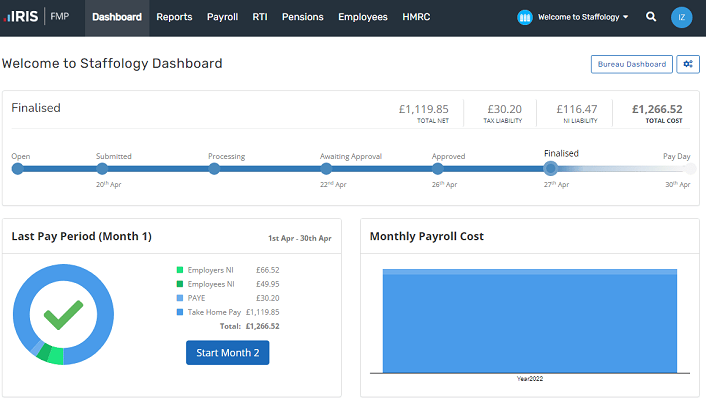This screenshot has height=405, width=706.
Task: Open the search magnifier icon
Action: point(651,17)
